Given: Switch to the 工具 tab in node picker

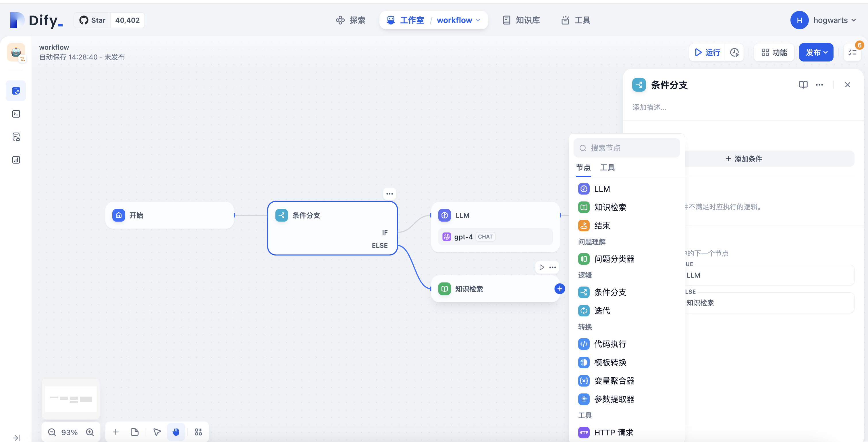Looking at the screenshot, I should (x=607, y=168).
